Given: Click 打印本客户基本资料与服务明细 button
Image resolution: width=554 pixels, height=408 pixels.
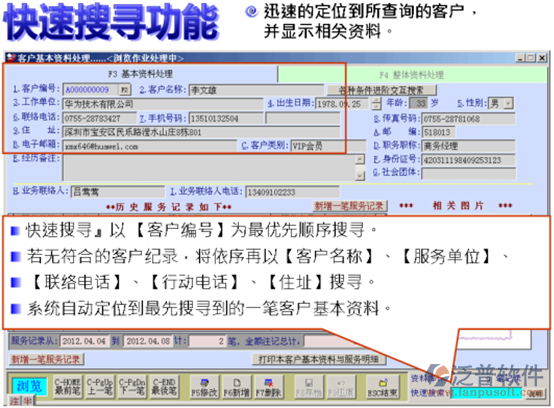Looking at the screenshot, I should click(x=318, y=359).
